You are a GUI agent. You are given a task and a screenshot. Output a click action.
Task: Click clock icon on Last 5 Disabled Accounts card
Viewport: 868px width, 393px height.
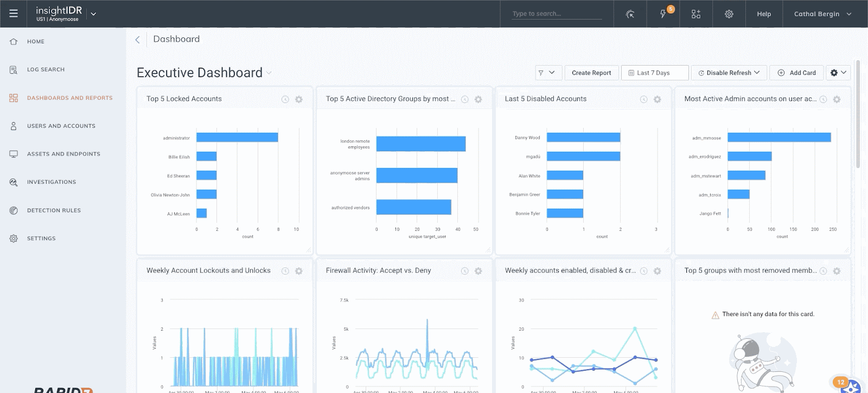click(643, 99)
